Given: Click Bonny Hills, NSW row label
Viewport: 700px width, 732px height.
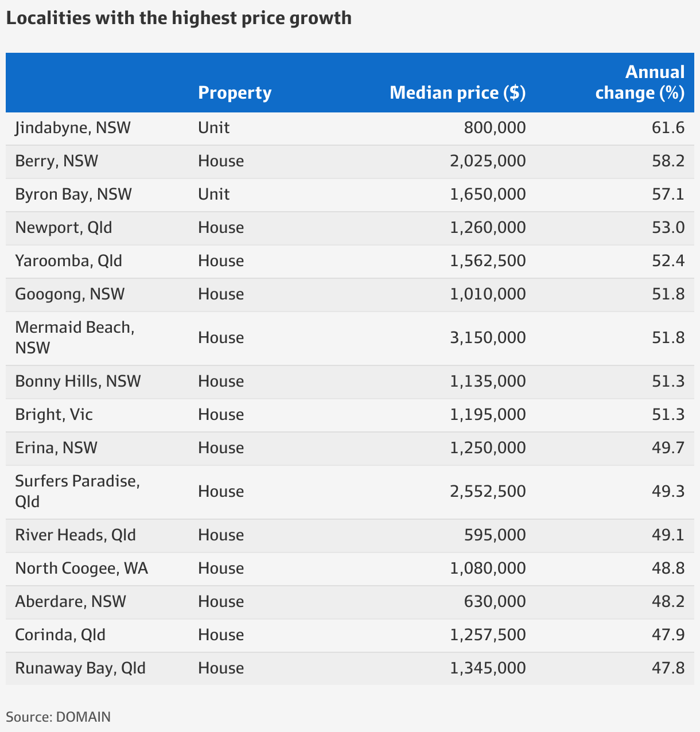Looking at the screenshot, I should pos(78,381).
